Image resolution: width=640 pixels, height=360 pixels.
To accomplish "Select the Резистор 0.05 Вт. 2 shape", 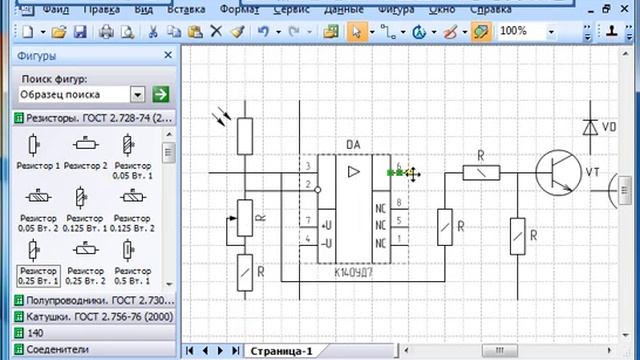I will 38,210.
